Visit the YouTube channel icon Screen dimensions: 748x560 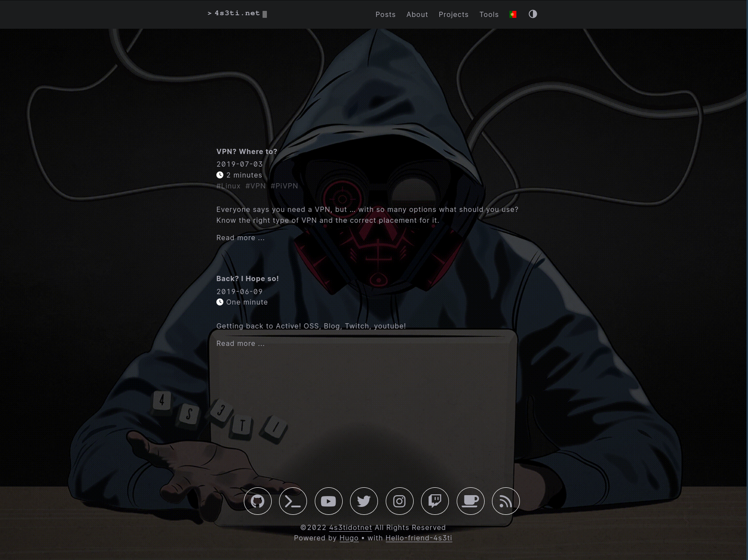tap(328, 501)
